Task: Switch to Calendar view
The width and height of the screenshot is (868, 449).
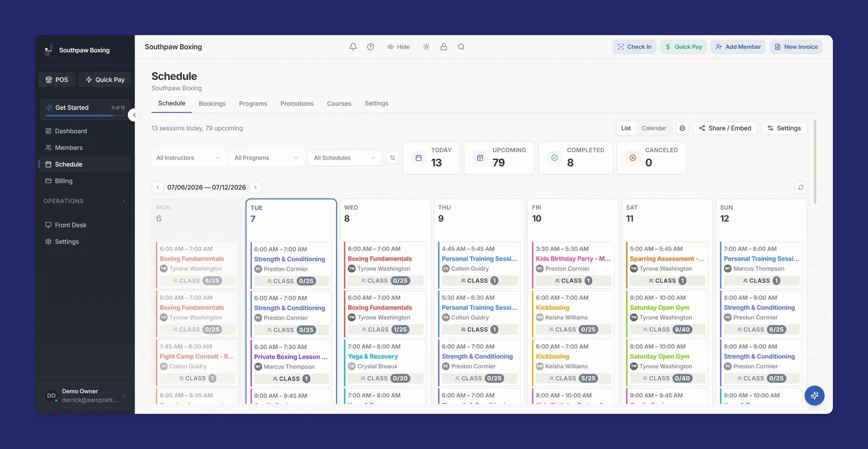Action: coord(654,128)
